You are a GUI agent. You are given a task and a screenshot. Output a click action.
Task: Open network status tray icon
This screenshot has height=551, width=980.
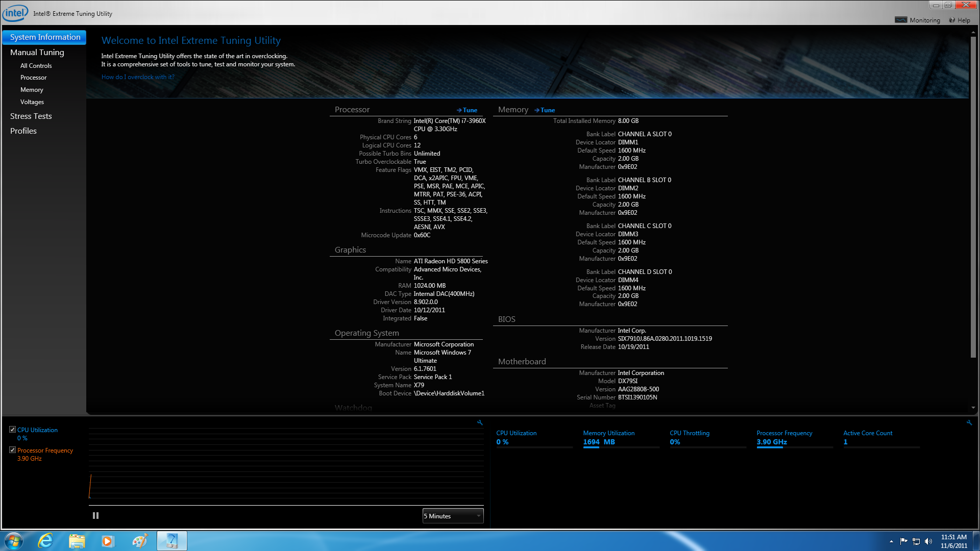(916, 541)
